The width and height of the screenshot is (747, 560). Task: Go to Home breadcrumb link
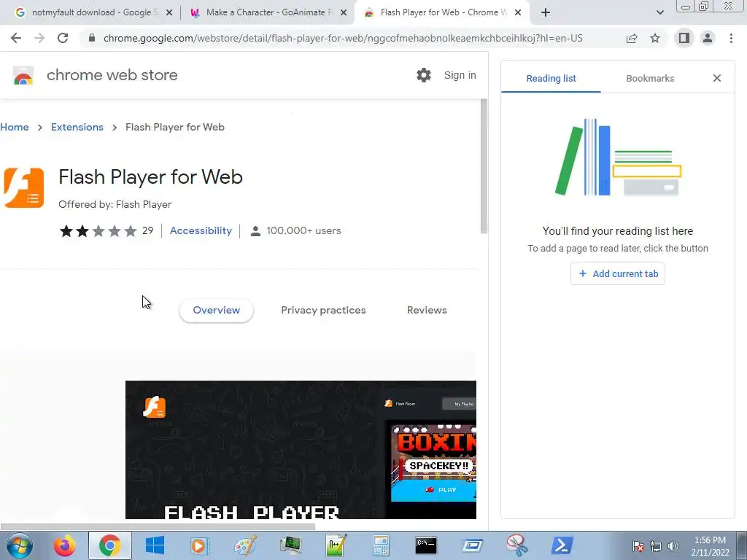pyautogui.click(x=15, y=127)
